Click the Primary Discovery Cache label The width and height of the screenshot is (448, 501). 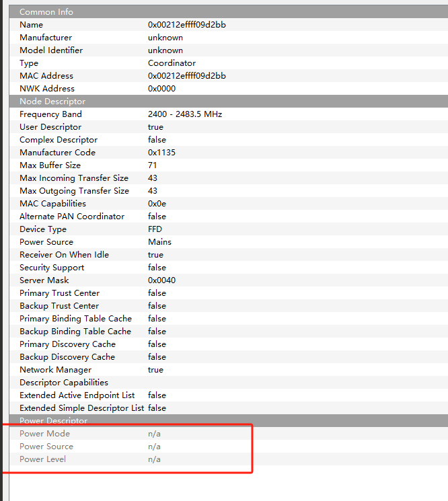point(67,344)
